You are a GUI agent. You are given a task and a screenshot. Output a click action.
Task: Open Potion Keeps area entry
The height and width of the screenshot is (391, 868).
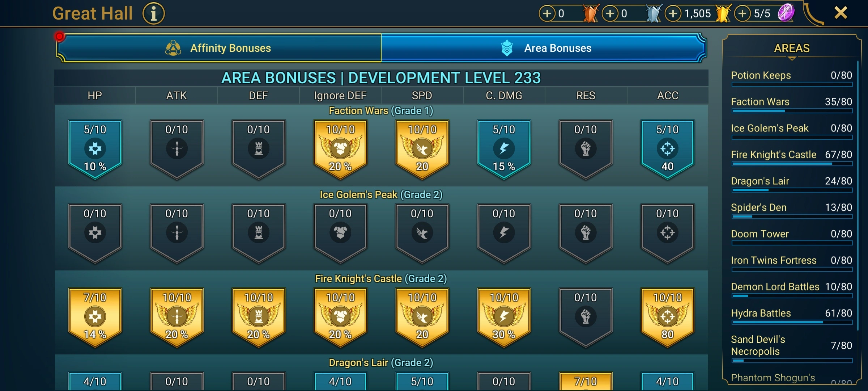coord(791,78)
